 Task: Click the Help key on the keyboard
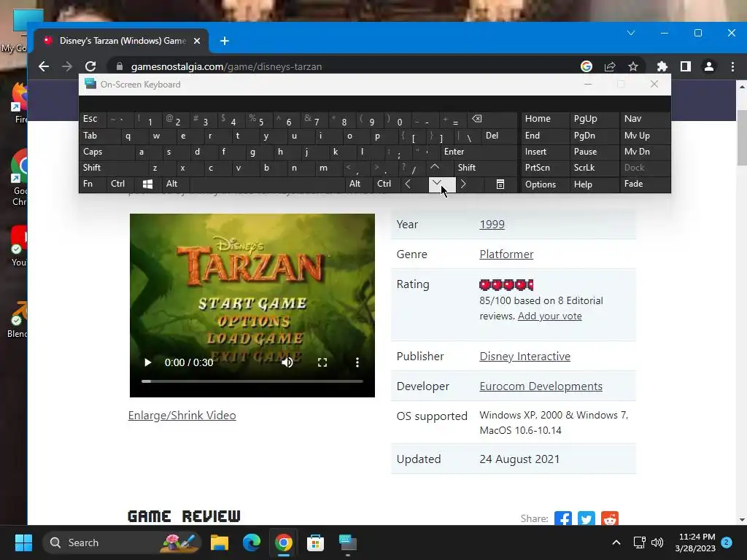coord(594,184)
